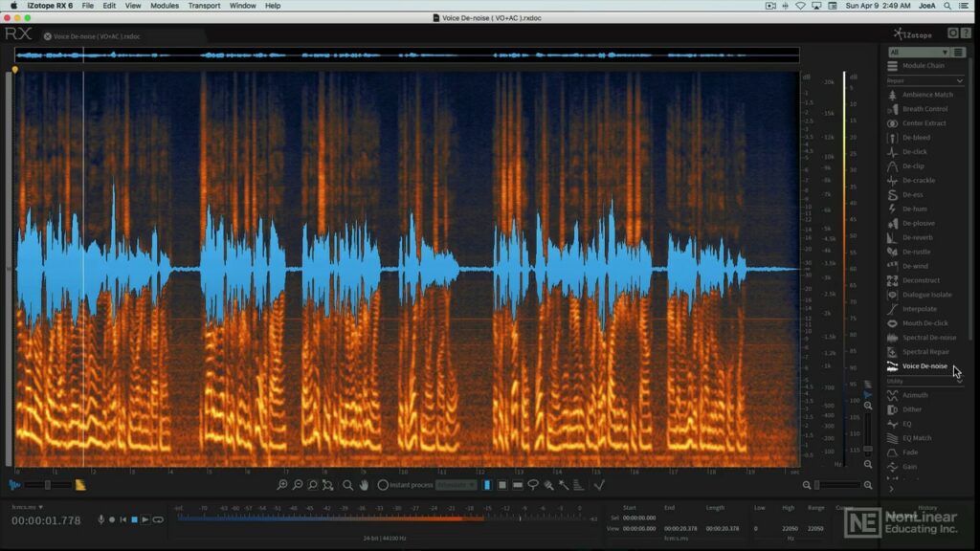Collapse the Repair modules section

[x=959, y=80]
